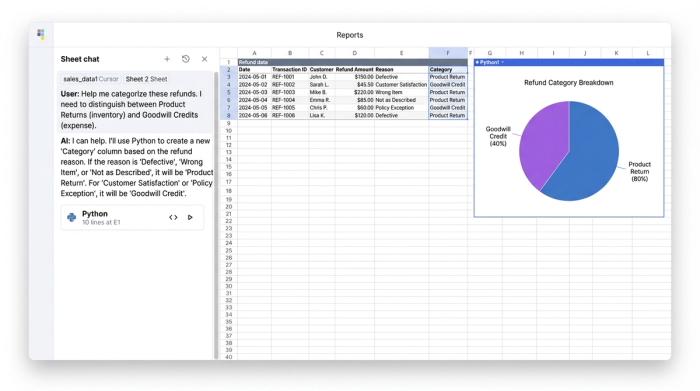Viewport: 700px width, 391px height.
Task: Click the 'Reports' file title
Action: pyautogui.click(x=350, y=35)
